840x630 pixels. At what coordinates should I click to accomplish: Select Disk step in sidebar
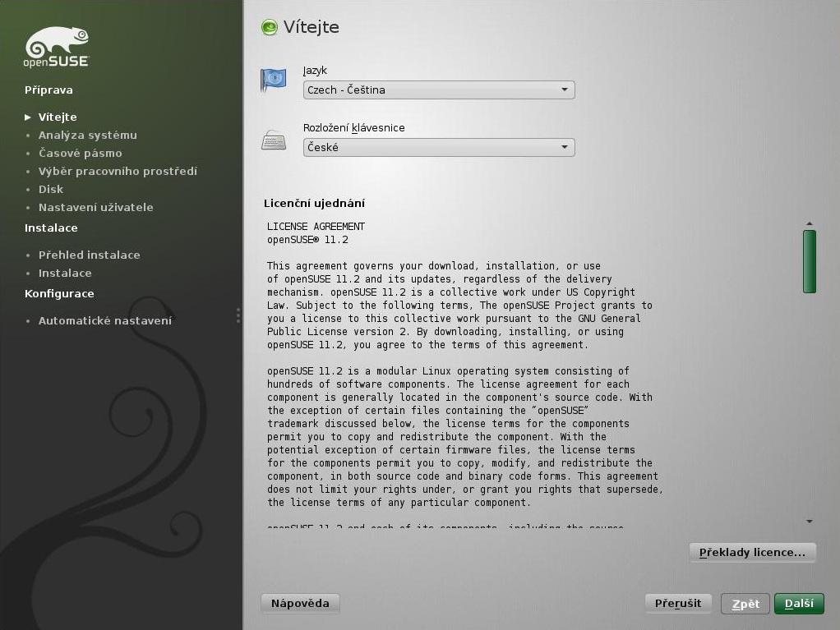(50, 189)
